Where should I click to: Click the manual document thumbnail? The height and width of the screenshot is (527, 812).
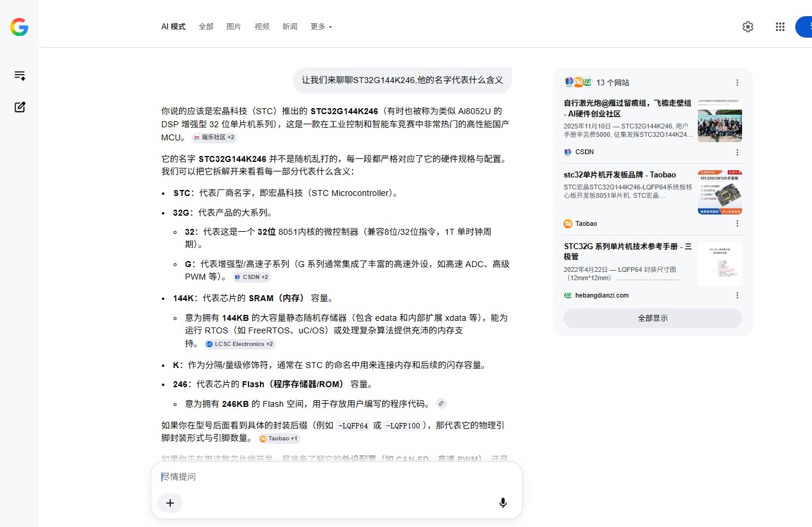pos(720,264)
